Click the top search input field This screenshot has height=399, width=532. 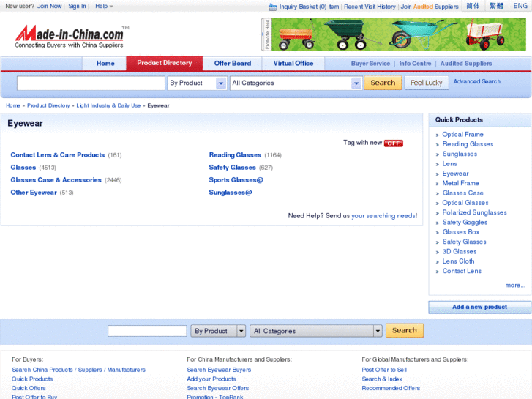91,83
